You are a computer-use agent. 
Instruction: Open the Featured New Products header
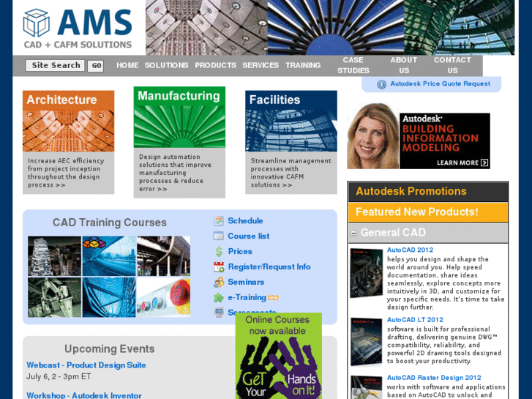pos(428,212)
